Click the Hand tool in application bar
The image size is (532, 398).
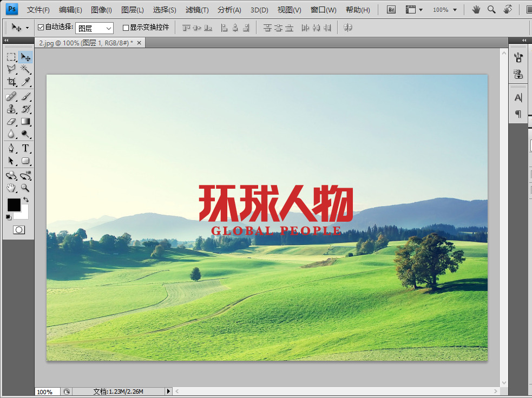(x=476, y=10)
